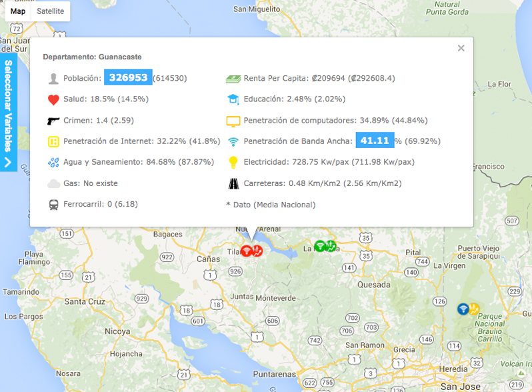The height and width of the screenshot is (392, 532).
Task: Click the red heart Salud icon
Action: pos(54,100)
